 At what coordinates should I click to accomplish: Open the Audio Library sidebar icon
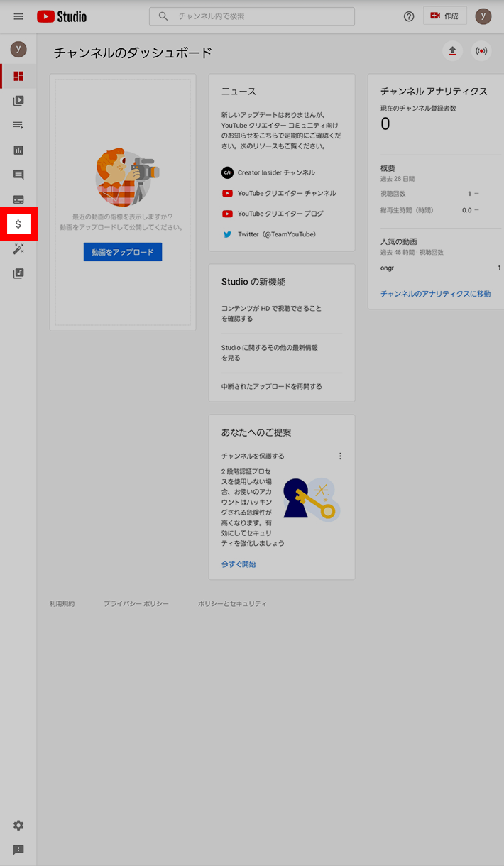(18, 273)
